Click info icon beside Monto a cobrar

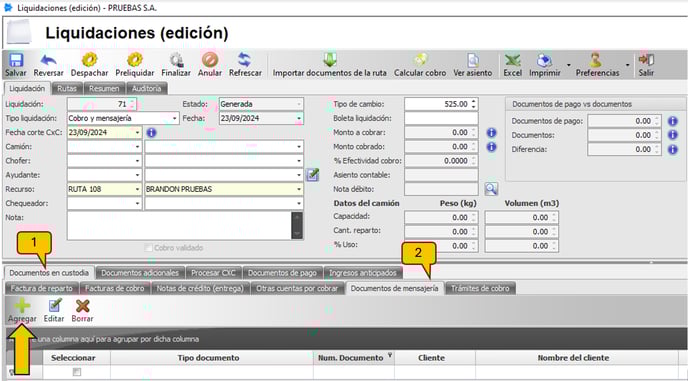(491, 132)
